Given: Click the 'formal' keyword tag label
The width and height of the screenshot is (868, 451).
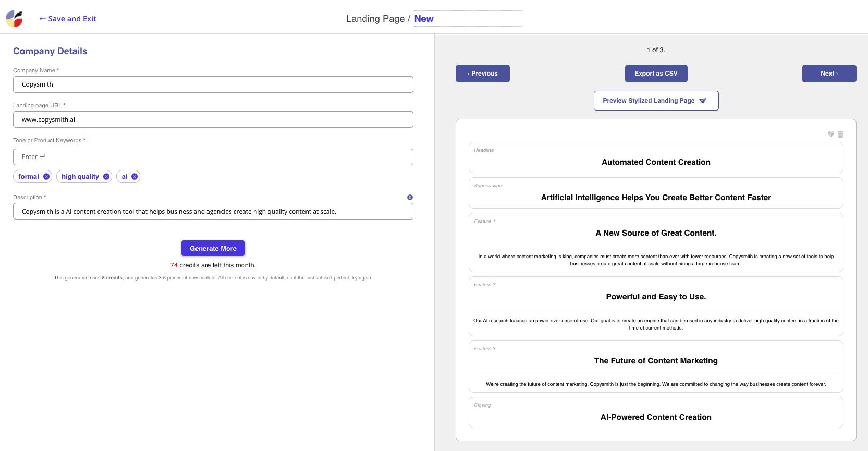Looking at the screenshot, I should [x=29, y=177].
